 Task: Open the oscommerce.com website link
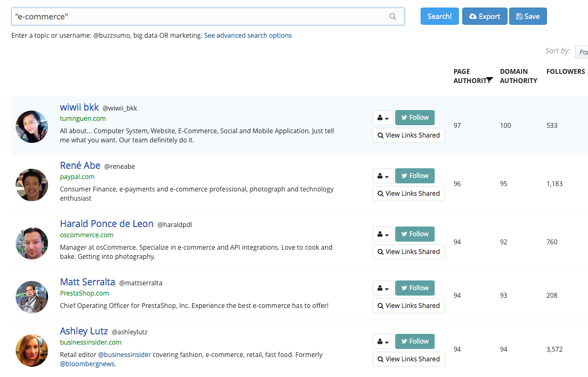click(x=87, y=235)
